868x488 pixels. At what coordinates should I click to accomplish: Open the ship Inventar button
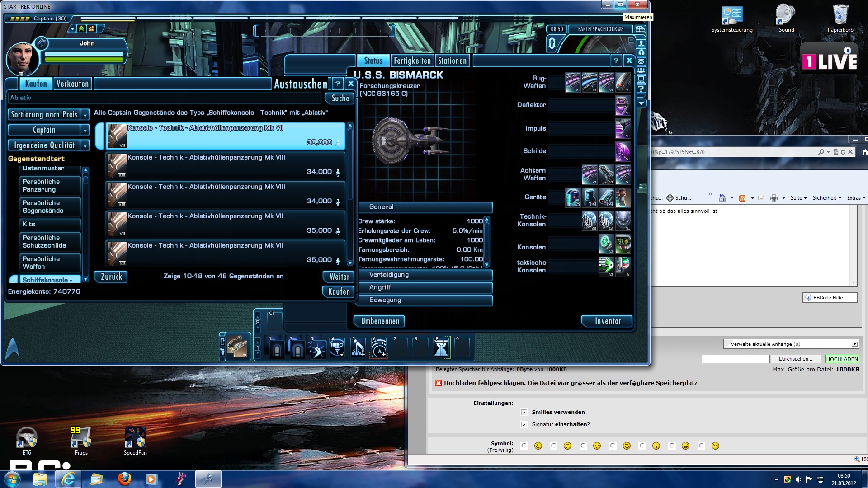pos(608,321)
